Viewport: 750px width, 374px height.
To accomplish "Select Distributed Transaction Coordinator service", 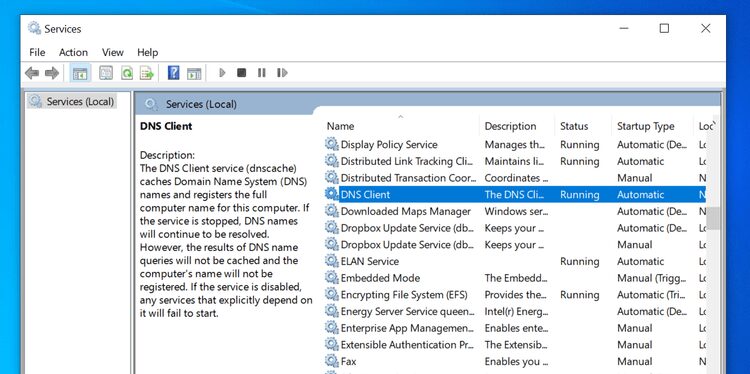I will pyautogui.click(x=408, y=178).
